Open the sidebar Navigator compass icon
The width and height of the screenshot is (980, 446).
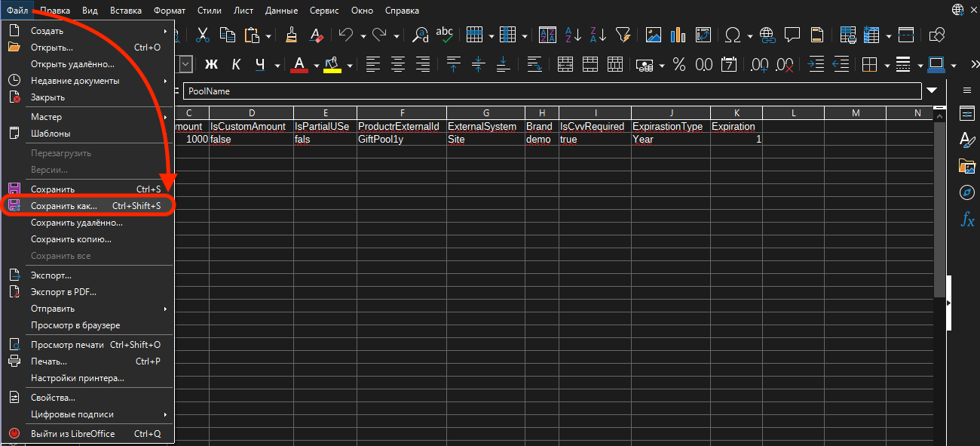(x=967, y=192)
